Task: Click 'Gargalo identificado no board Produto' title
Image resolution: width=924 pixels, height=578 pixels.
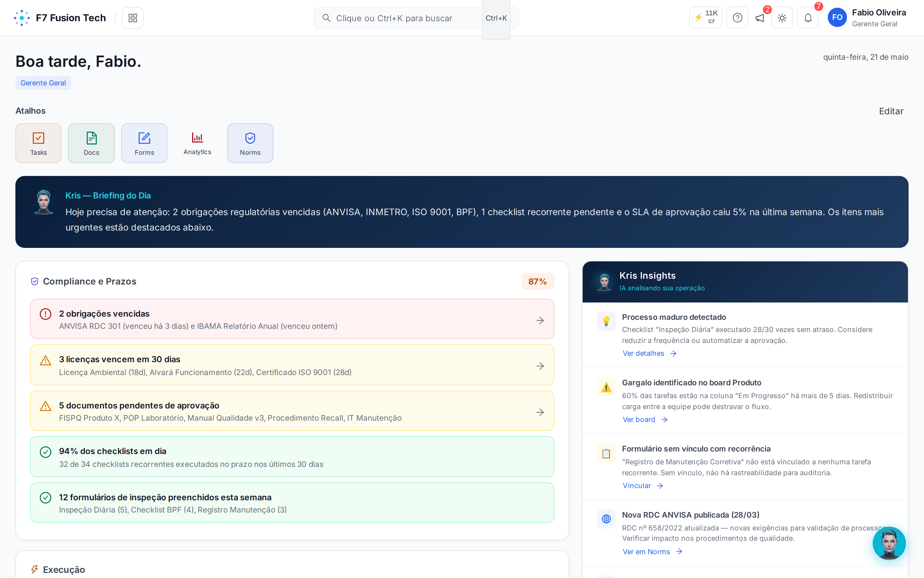Action: point(691,383)
